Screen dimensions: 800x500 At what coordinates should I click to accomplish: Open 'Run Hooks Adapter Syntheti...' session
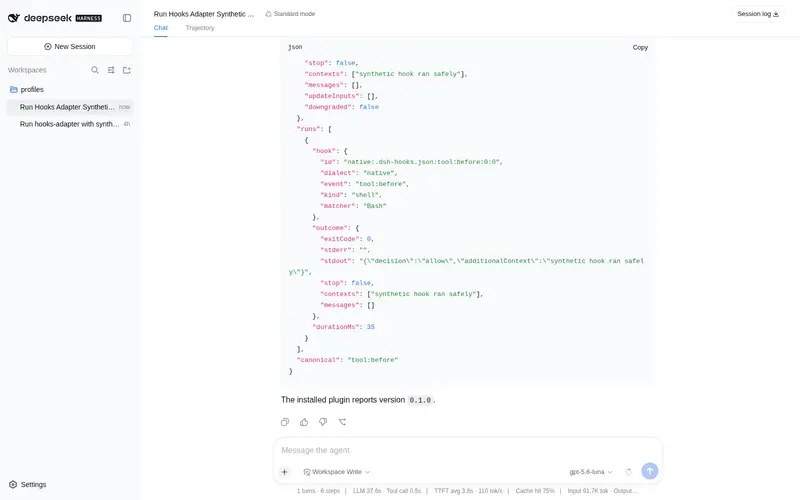[70, 107]
